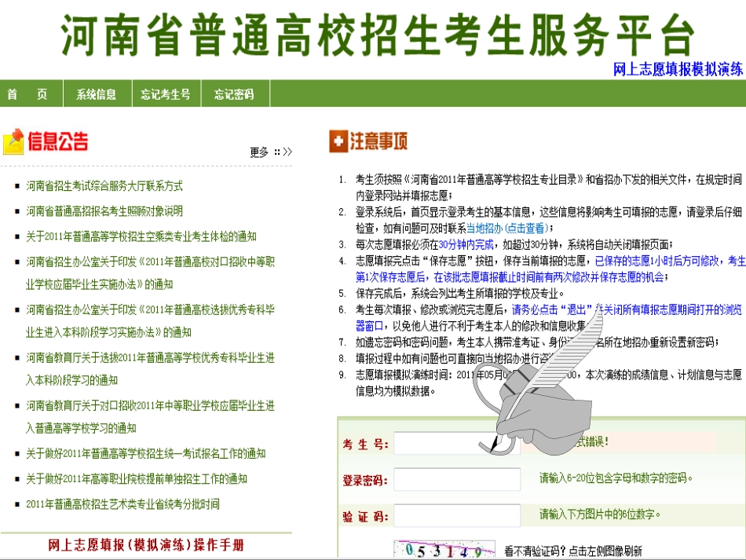Open 河南省教育厅关于选拔2011年优秀专科毕业生 notice
746x560 pixels.
150,368
